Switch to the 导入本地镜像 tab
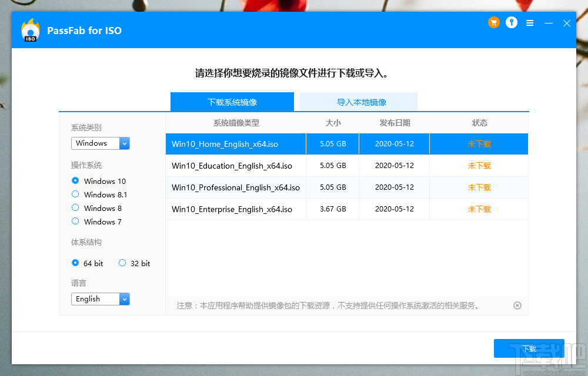 [358, 102]
